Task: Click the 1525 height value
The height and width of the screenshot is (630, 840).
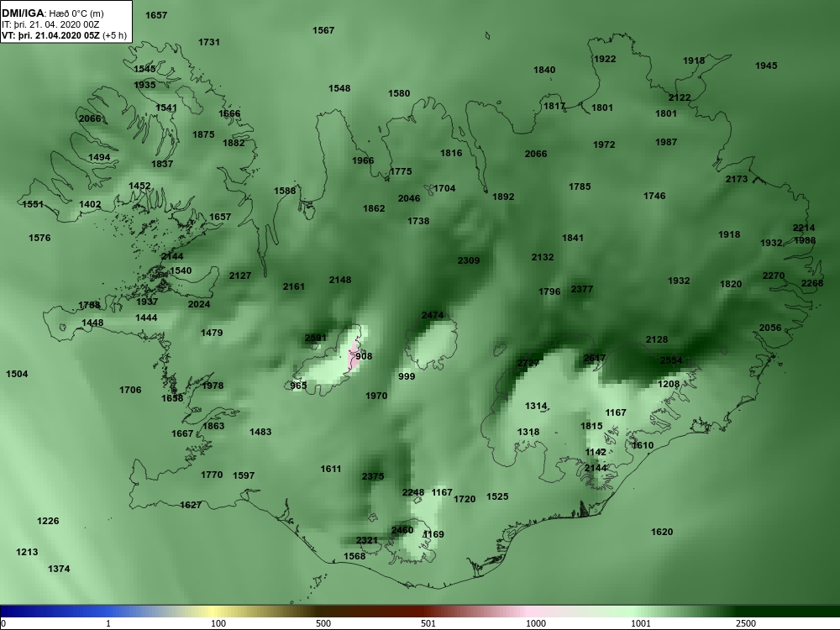Action: (x=497, y=496)
